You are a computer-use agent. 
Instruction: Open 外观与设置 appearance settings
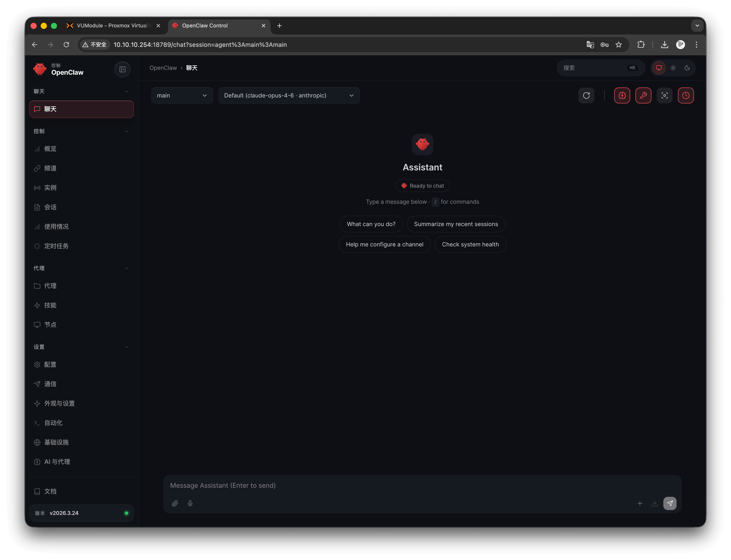click(x=81, y=403)
